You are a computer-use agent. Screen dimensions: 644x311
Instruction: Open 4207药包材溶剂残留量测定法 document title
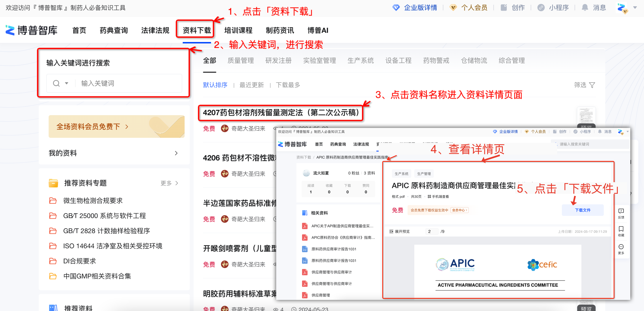point(281,113)
